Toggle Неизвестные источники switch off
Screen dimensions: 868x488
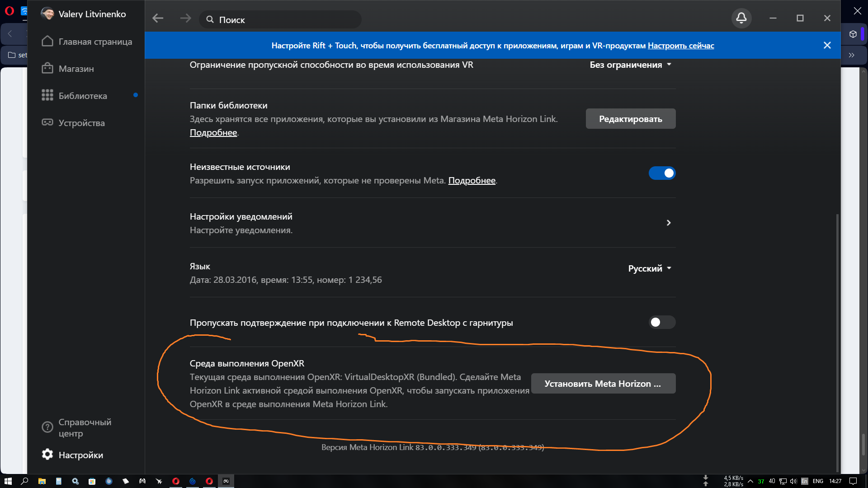662,173
